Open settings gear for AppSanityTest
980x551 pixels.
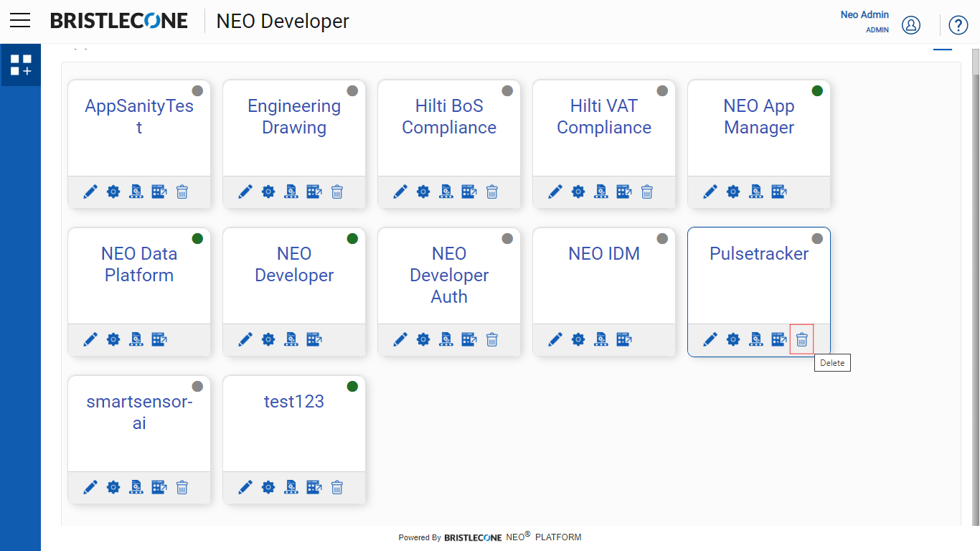pos(113,192)
